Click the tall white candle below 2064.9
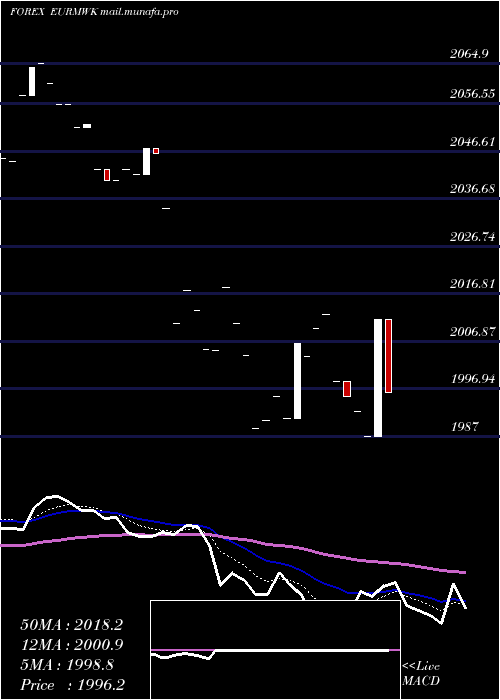 32,81
